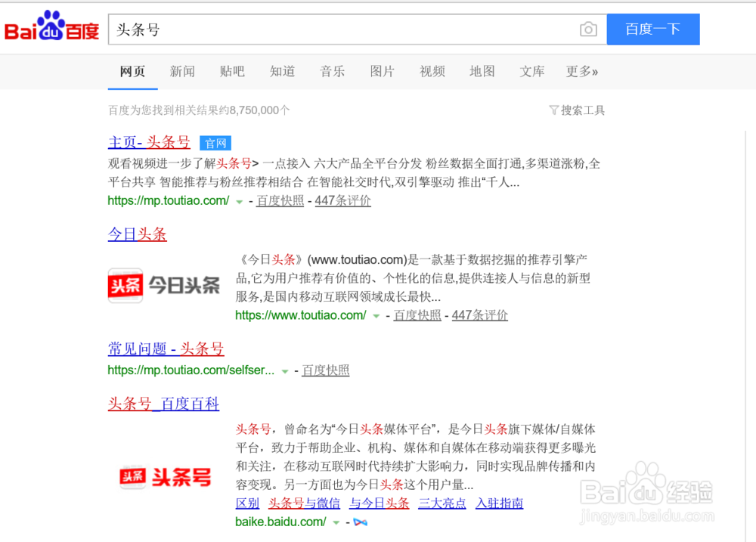Open 百度快照 for mp.toutiao.com/ result
This screenshot has width=756, height=542.
pos(280,201)
